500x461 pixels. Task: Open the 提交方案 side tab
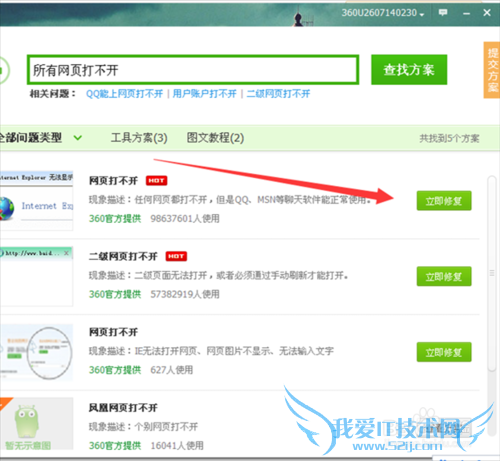492,70
